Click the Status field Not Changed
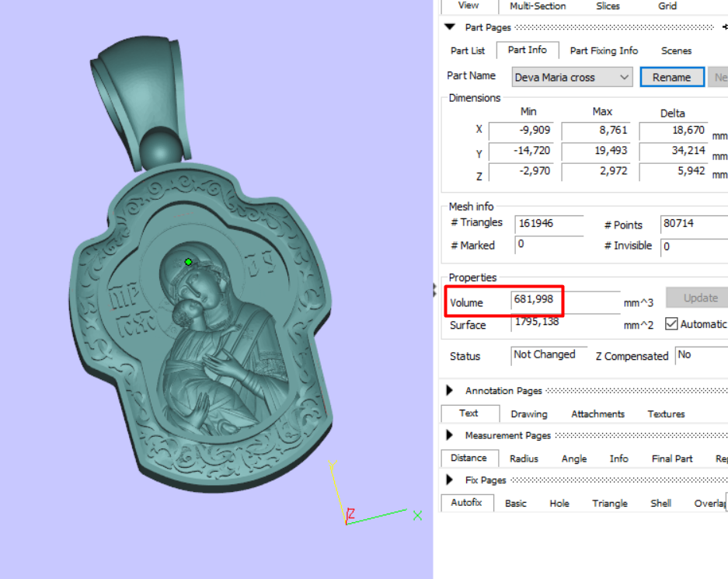The width and height of the screenshot is (728, 579). tap(549, 356)
